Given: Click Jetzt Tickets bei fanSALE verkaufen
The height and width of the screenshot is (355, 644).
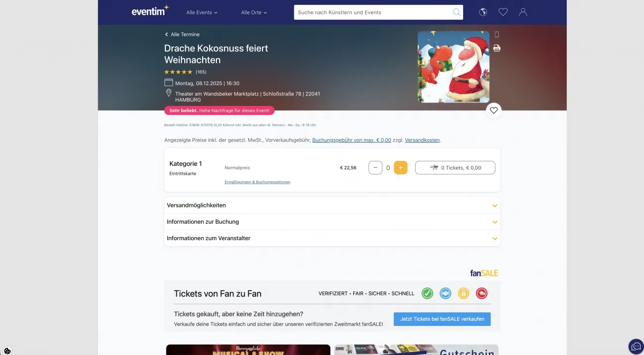Looking at the screenshot, I should [x=442, y=319].
